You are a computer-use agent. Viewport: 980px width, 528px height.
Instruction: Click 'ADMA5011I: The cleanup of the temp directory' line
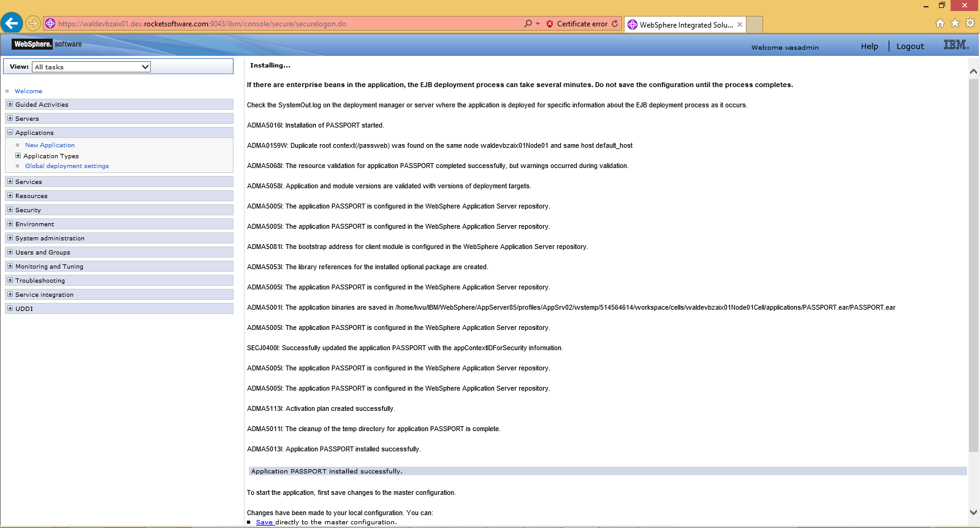pos(373,429)
